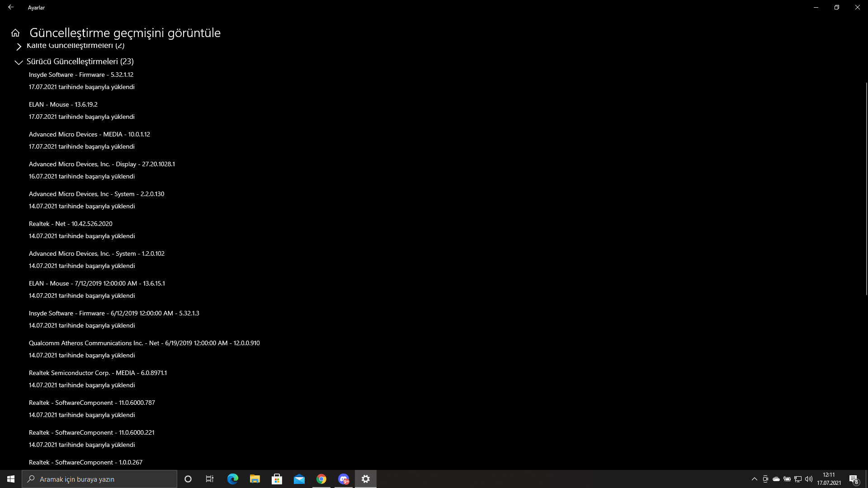Show hidden system tray icons
Image resolution: width=868 pixels, height=488 pixels.
[x=754, y=479]
